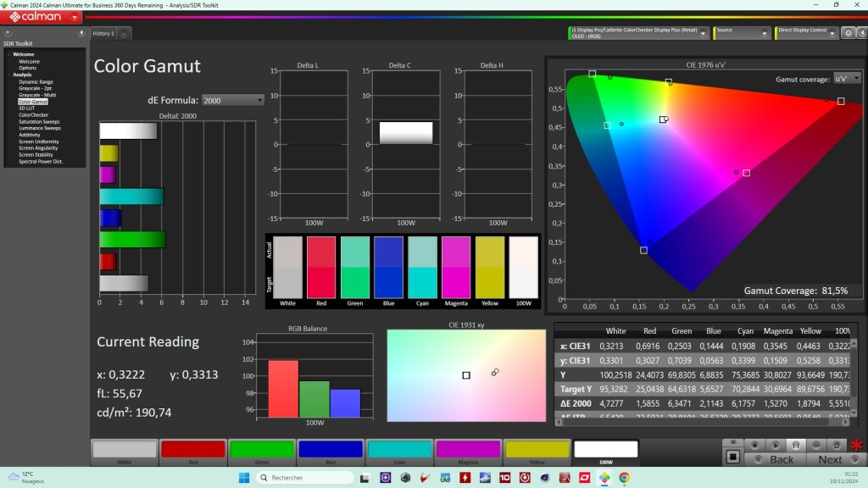
Task: Open Screen Uniformity page
Action: point(38,141)
